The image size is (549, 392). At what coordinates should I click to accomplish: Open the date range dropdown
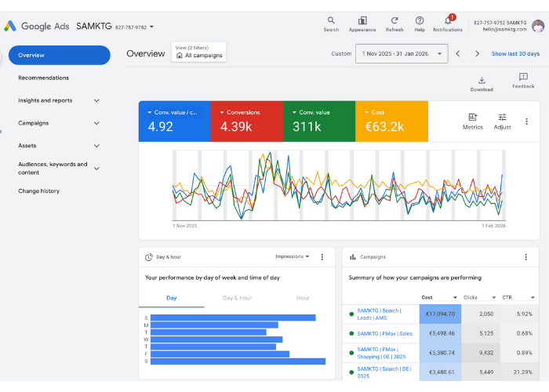[x=401, y=54]
